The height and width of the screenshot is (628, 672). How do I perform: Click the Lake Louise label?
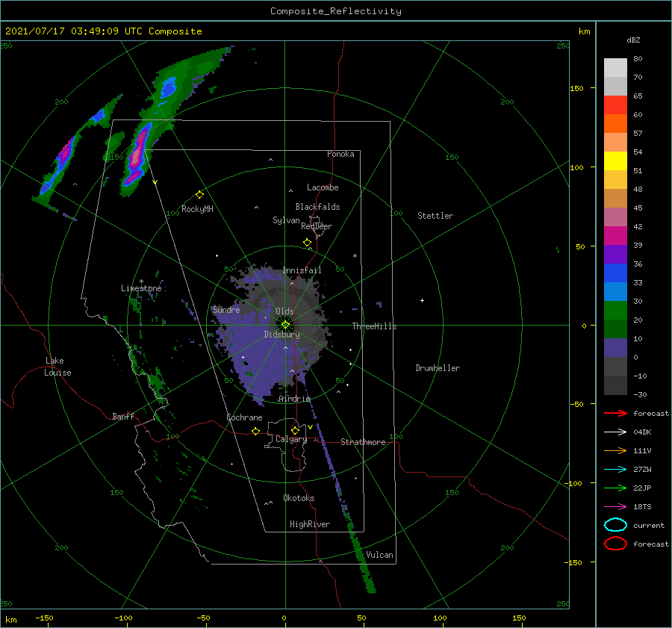click(57, 367)
